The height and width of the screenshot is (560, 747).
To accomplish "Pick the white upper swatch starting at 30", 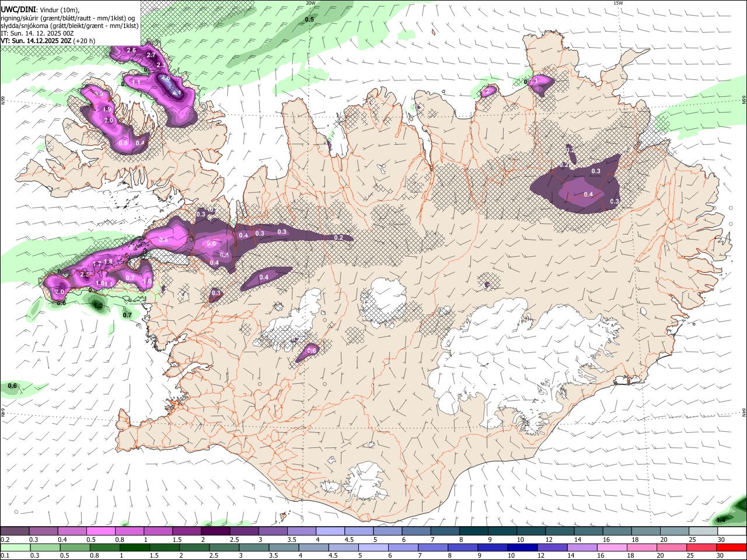I will [732, 531].
